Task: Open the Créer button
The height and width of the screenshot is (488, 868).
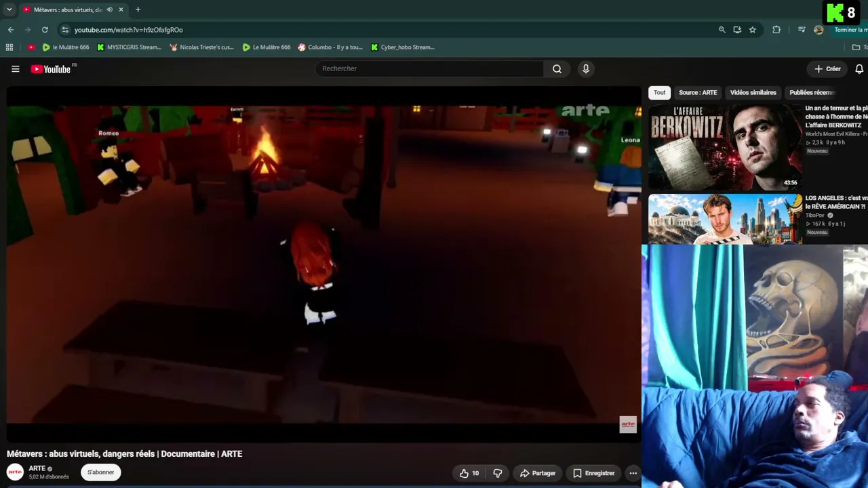Action: click(827, 68)
